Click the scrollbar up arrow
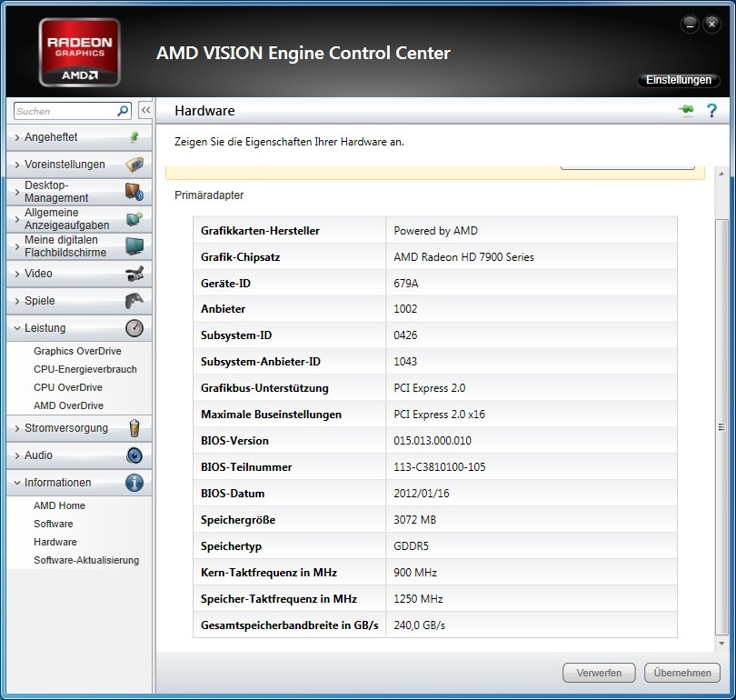 (x=721, y=175)
